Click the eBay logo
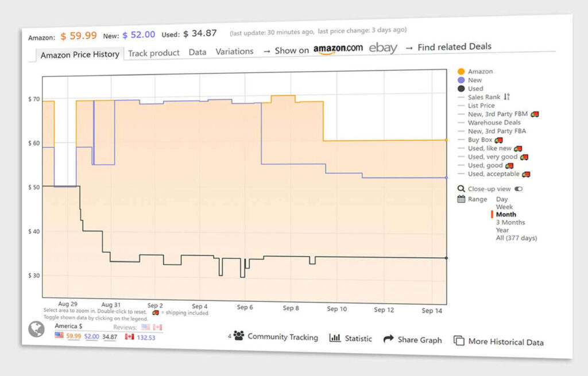The height and width of the screenshot is (376, 588). (383, 48)
